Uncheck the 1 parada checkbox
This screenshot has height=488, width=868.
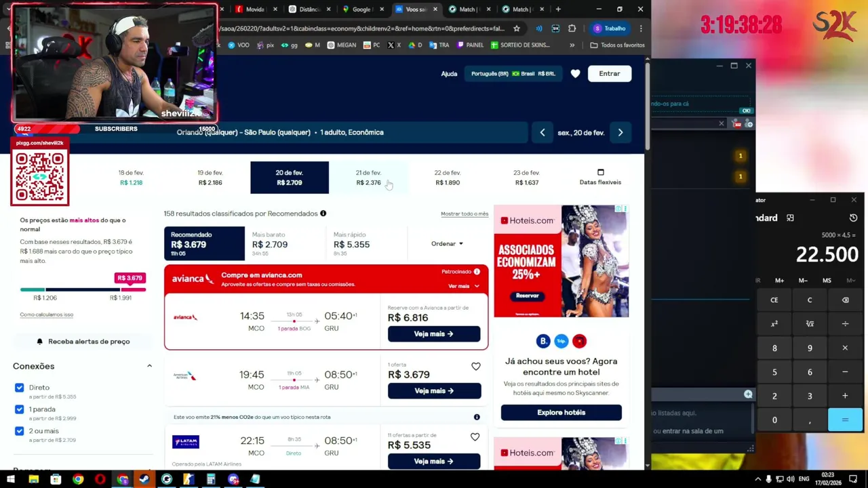coord(19,409)
